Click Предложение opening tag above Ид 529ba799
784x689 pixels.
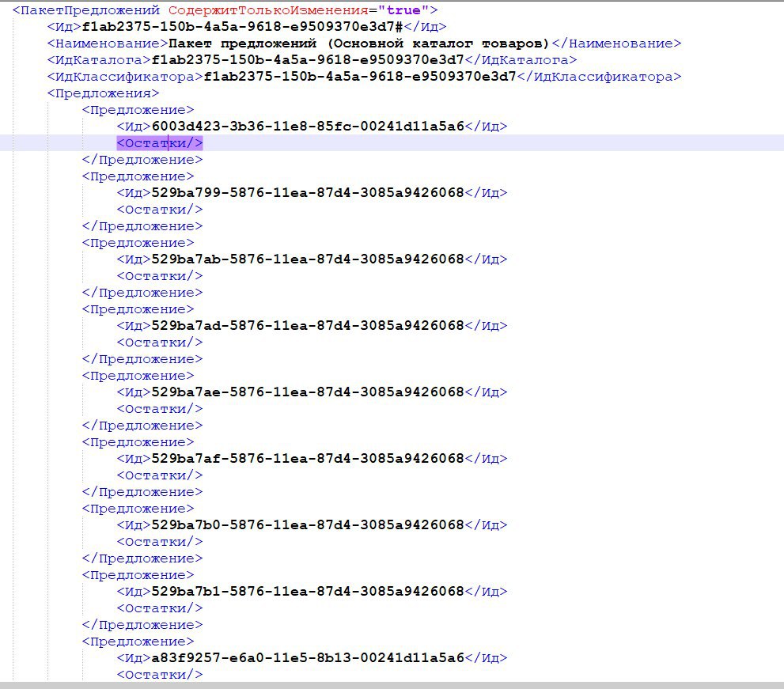pos(138,176)
